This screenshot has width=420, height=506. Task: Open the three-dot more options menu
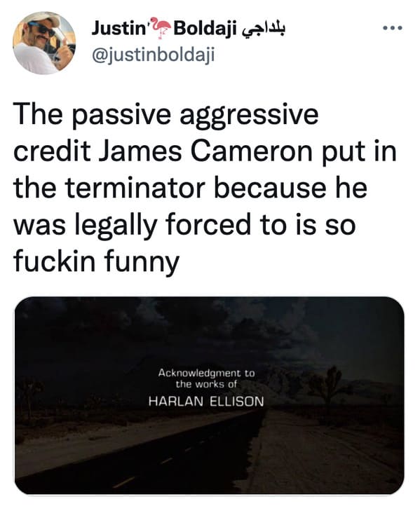392,29
